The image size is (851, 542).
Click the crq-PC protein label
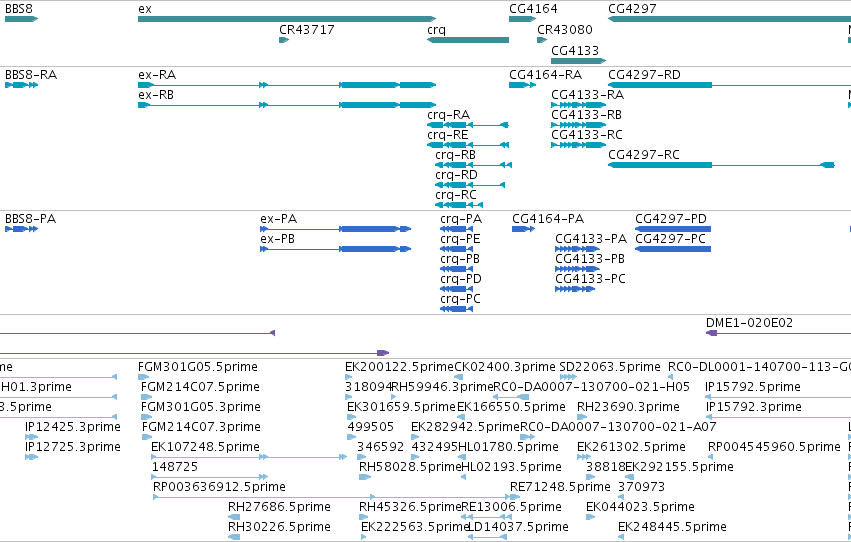coord(460,299)
